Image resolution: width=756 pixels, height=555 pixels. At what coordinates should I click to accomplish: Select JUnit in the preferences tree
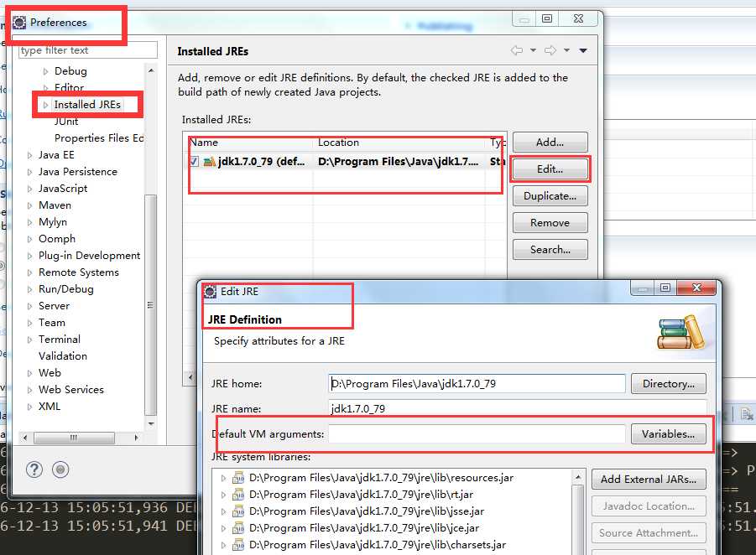66,122
